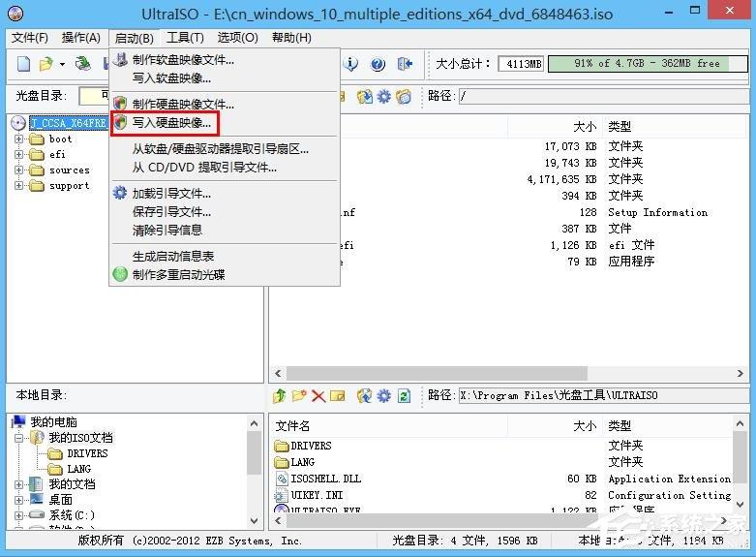Viewport: 756px width, 557px height.
Task: Click the new folder icon in local toolbar
Action: tap(299, 395)
